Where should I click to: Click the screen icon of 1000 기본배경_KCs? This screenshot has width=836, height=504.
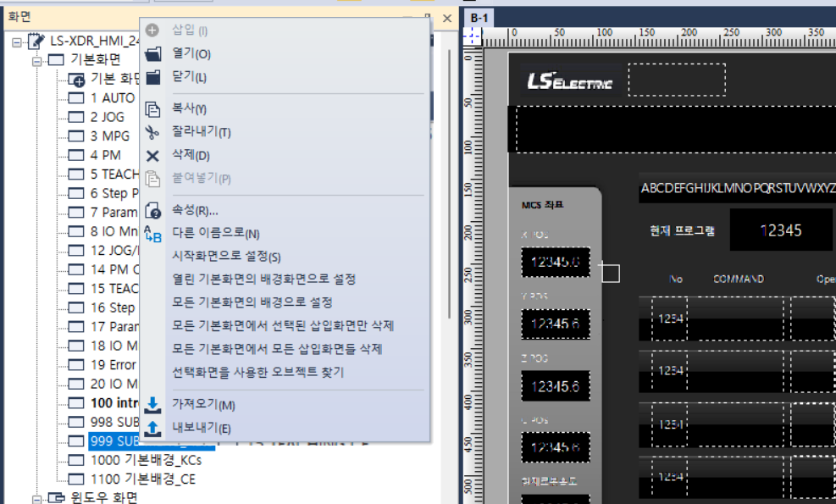pos(76,460)
